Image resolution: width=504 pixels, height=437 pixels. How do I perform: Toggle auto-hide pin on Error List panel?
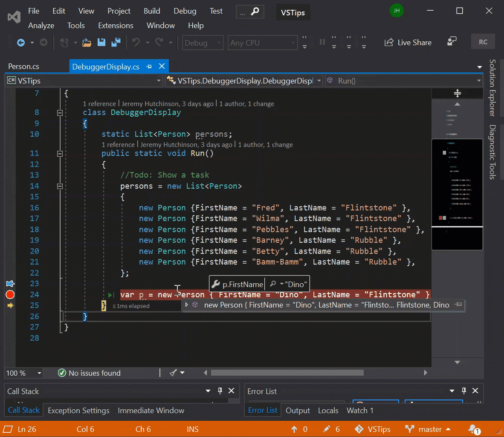coord(464,391)
